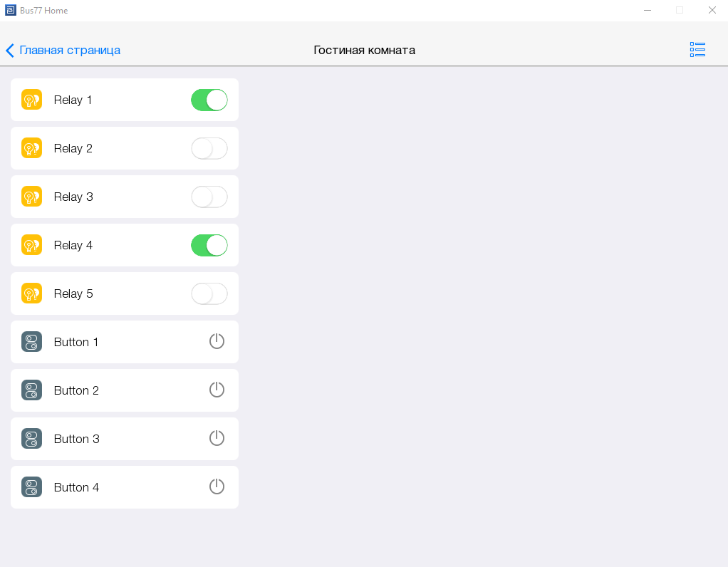Enable the Relay 2 toggle
The height and width of the screenshot is (567, 728).
tap(209, 148)
